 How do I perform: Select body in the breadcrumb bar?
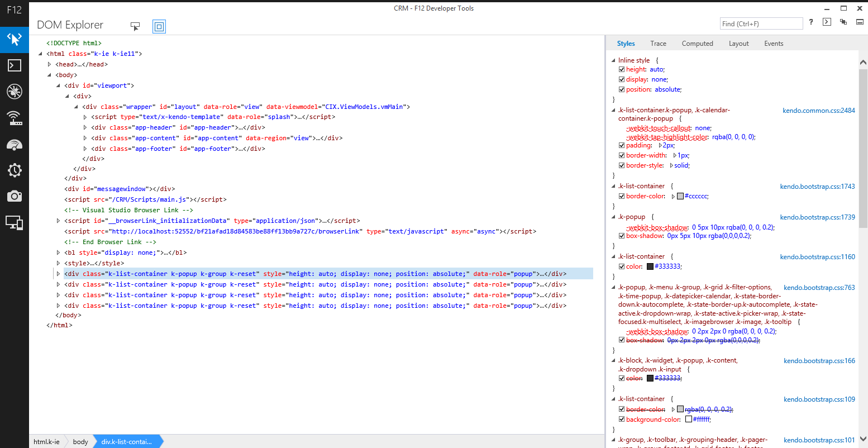point(80,441)
